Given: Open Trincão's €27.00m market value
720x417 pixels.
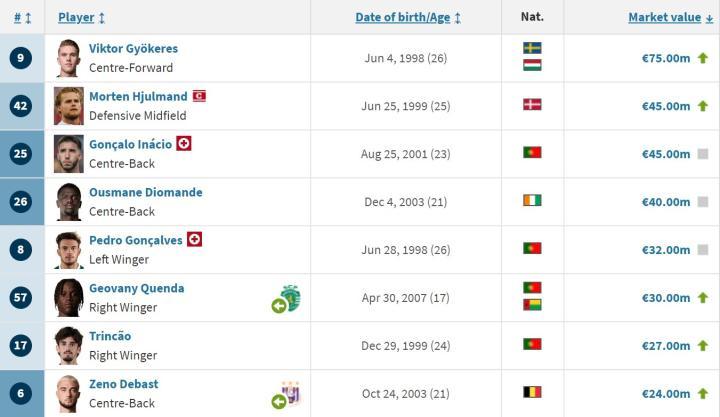Looking at the screenshot, I should point(666,346).
